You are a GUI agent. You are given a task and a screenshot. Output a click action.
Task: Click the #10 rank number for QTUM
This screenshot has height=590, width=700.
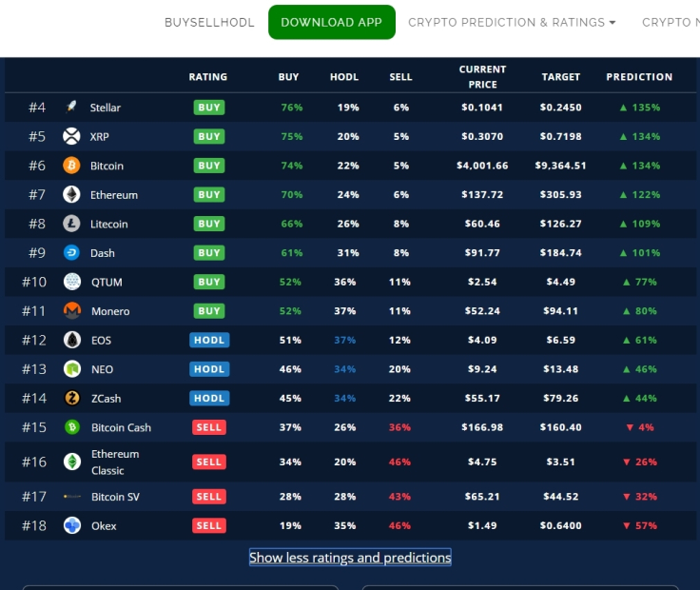pos(34,282)
